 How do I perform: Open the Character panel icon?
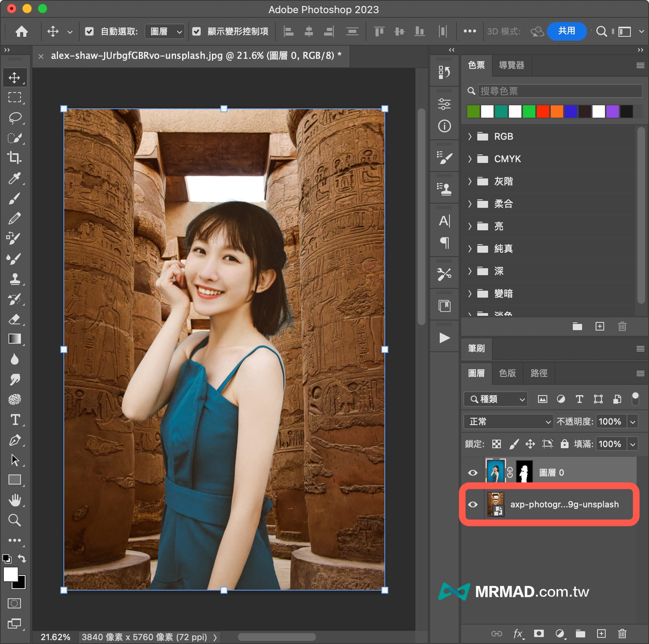444,221
